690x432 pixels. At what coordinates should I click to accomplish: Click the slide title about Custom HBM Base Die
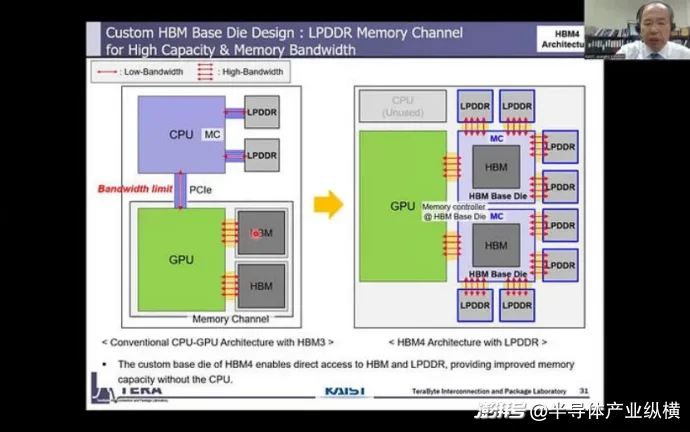coord(285,39)
